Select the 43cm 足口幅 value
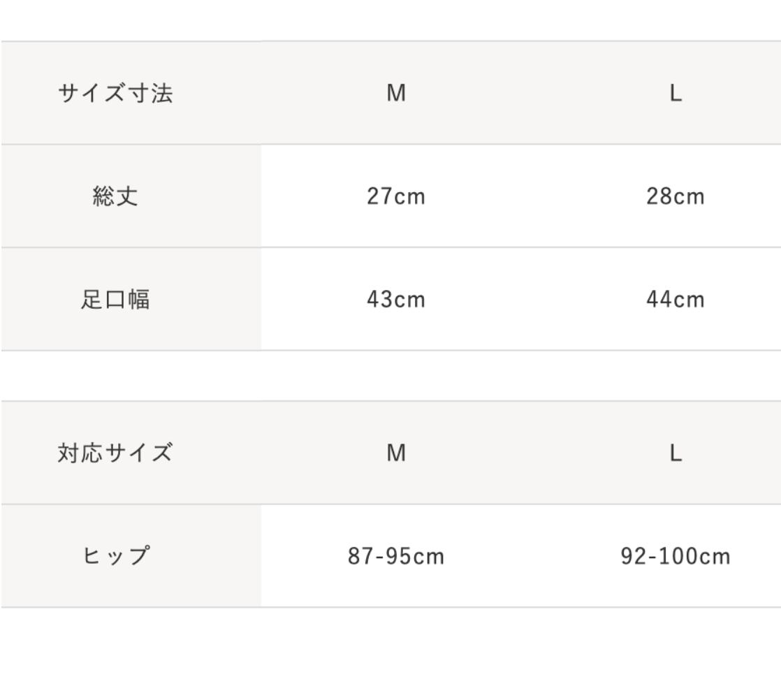 (396, 300)
